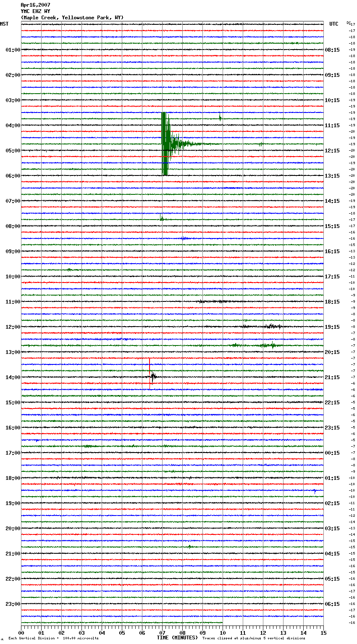Choose the 16:15 UTC time label
Viewport: 357px width, 644px height.
point(332,251)
